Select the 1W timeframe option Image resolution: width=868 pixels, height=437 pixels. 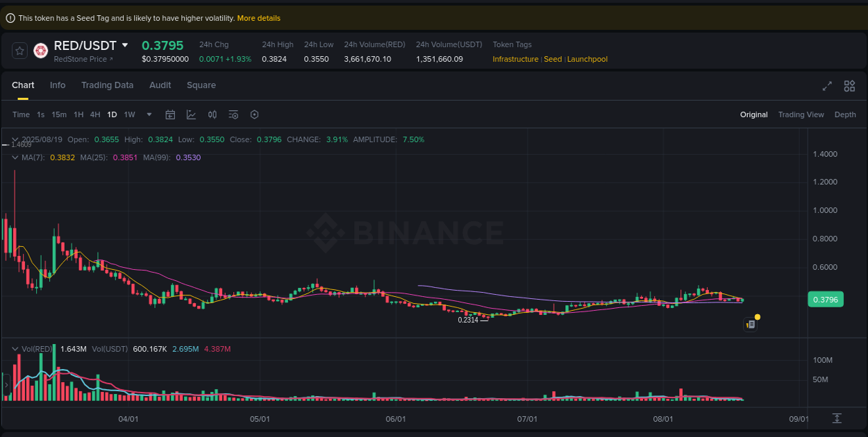tap(129, 114)
